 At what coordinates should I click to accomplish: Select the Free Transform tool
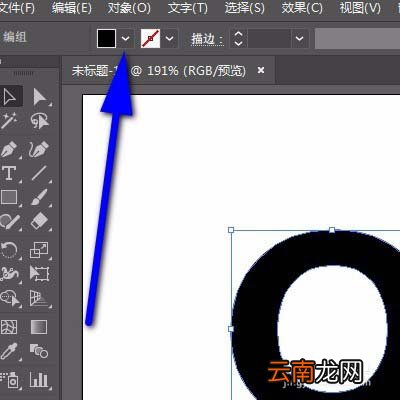40,274
